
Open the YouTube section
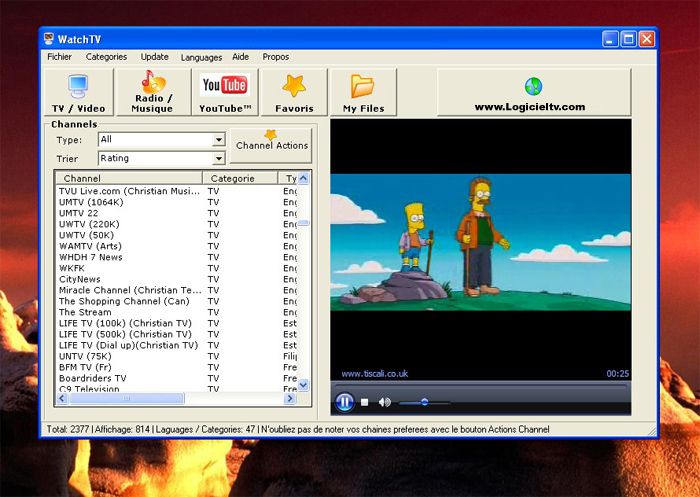tap(225, 92)
